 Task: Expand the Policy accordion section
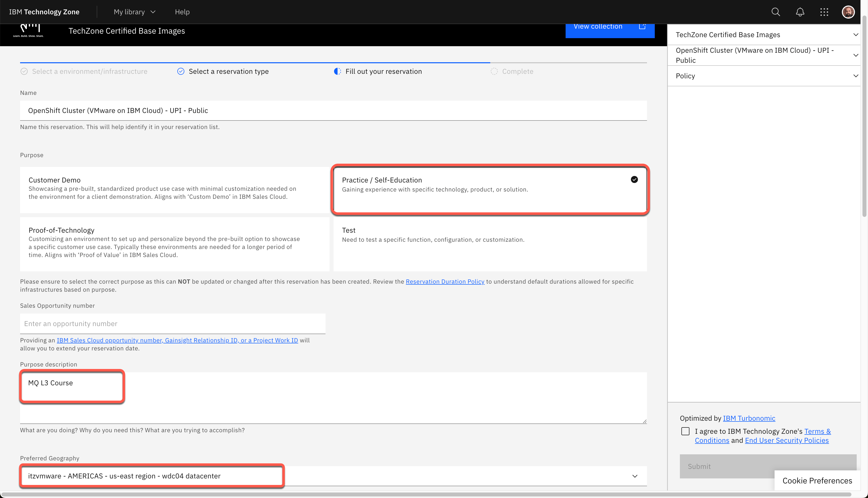(856, 76)
